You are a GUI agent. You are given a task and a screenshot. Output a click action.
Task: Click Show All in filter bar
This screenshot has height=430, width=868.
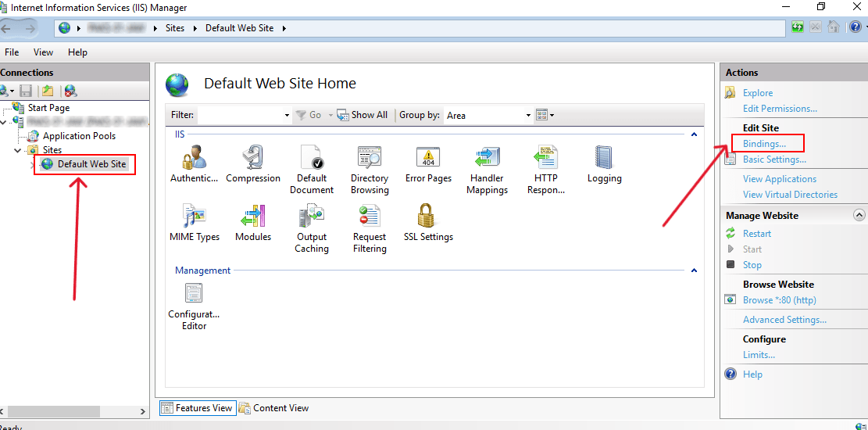363,115
